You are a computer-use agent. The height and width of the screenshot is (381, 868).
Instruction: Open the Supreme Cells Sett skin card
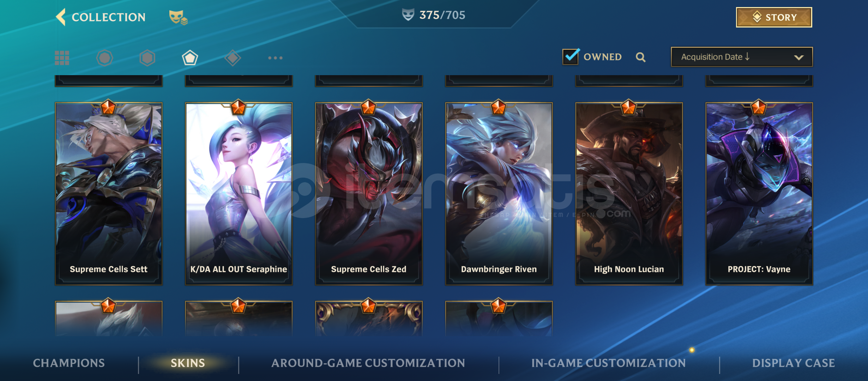tap(109, 193)
